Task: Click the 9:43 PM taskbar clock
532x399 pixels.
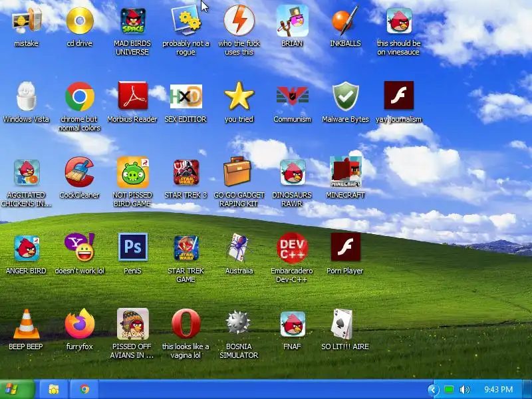Action: (498, 390)
